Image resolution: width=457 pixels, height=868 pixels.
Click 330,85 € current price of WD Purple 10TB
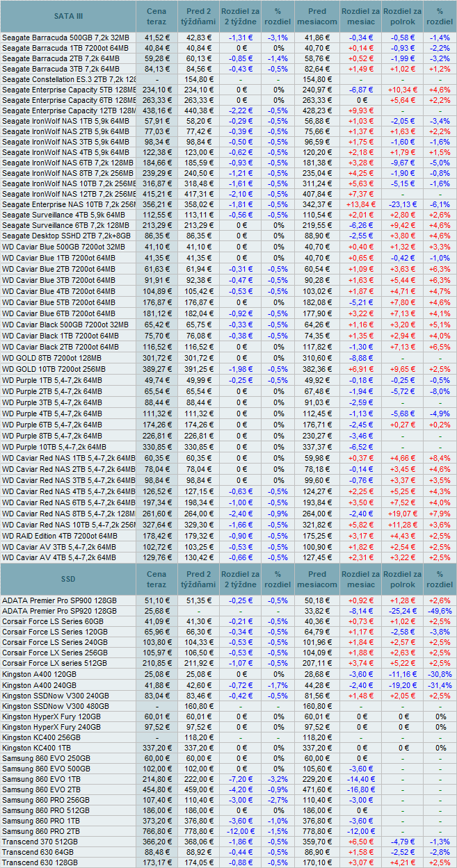pos(157,447)
